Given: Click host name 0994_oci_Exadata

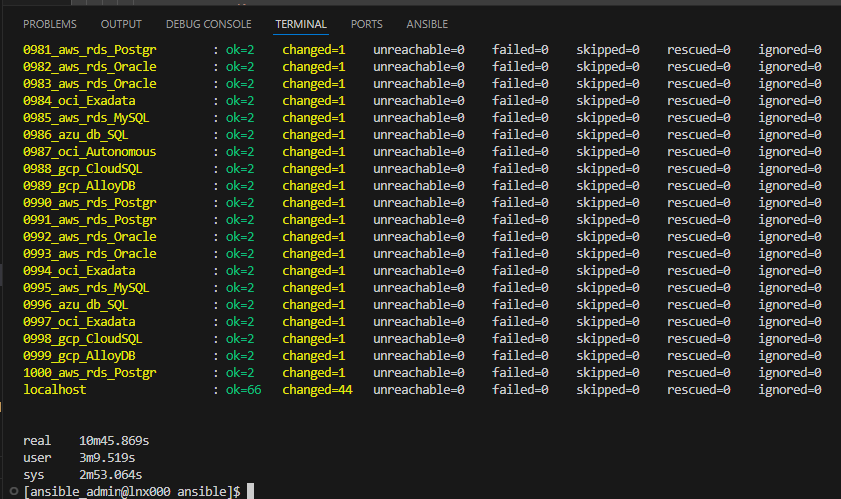Looking at the screenshot, I should 79,271.
